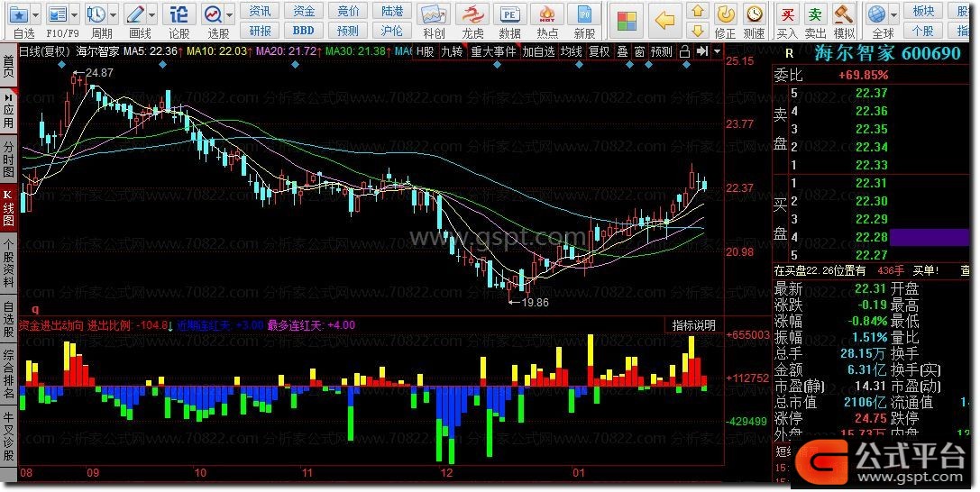The width and height of the screenshot is (980, 492).
Task: Toggle the chart lock padlock icon
Action: coord(684,52)
